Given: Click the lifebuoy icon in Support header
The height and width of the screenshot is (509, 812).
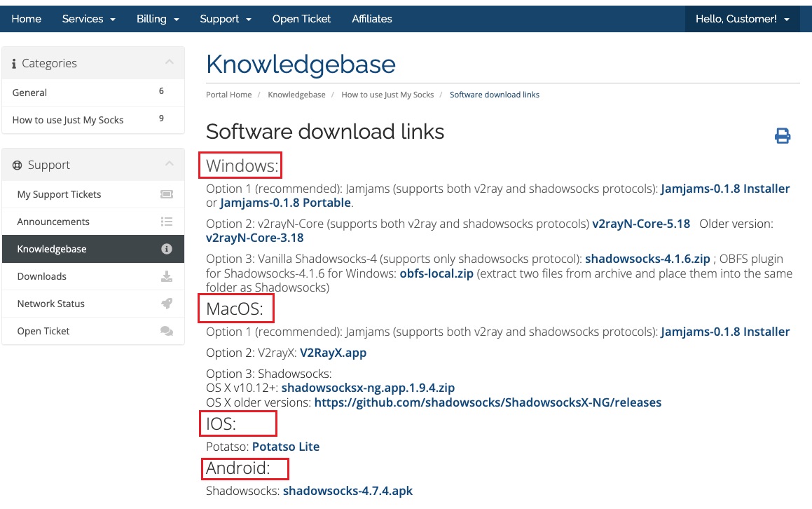Looking at the screenshot, I should click(18, 165).
